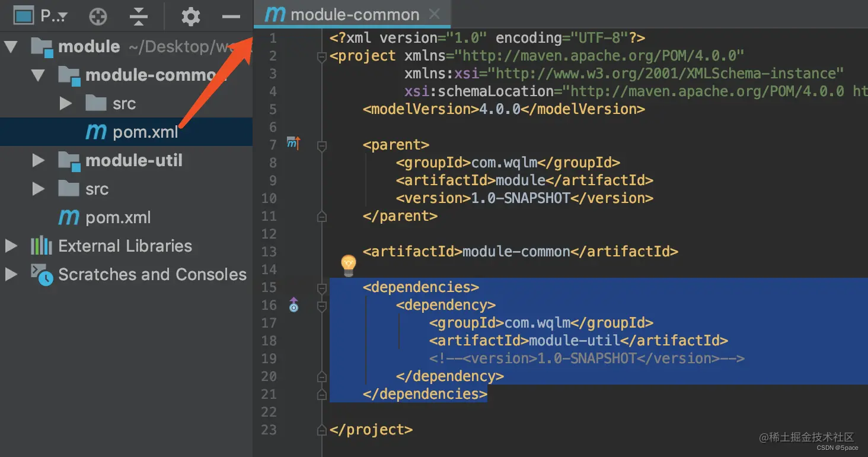Click the module-util folder name
The image size is (868, 457).
(134, 160)
